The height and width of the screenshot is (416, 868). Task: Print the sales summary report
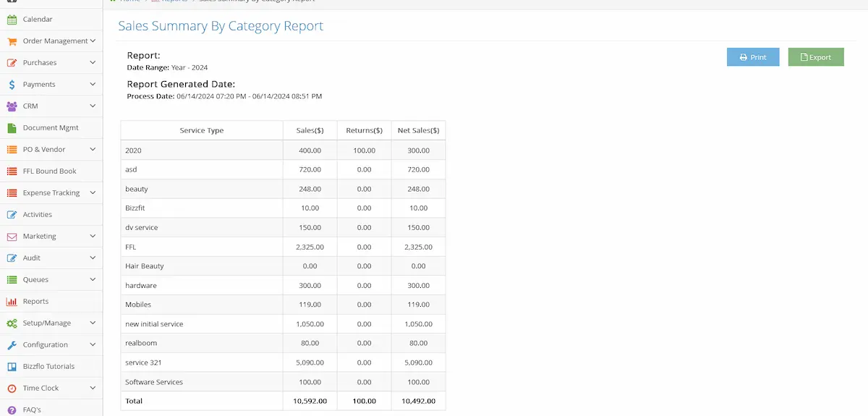(753, 57)
